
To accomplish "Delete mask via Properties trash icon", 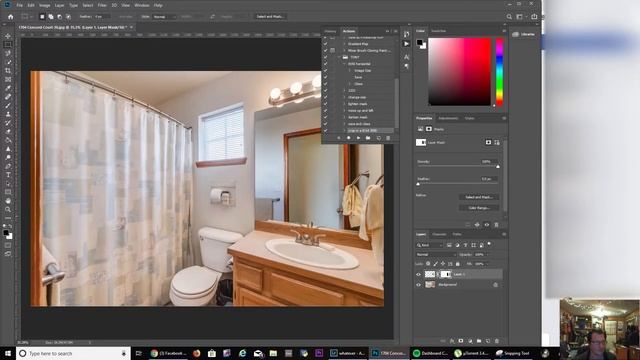I will [x=496, y=225].
